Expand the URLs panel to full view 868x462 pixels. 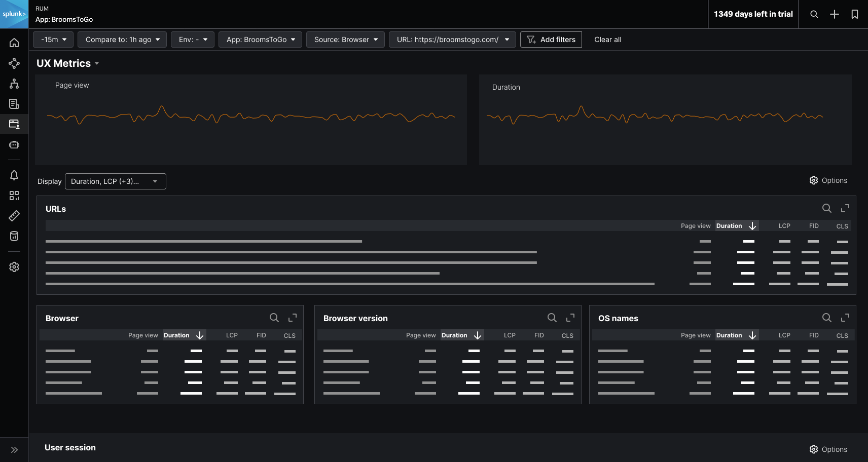845,208
